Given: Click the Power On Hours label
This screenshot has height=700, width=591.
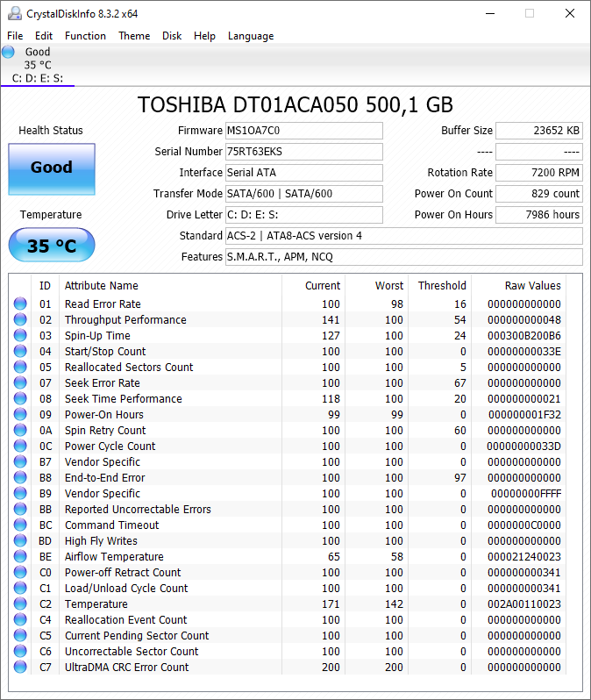Looking at the screenshot, I should tap(453, 214).
